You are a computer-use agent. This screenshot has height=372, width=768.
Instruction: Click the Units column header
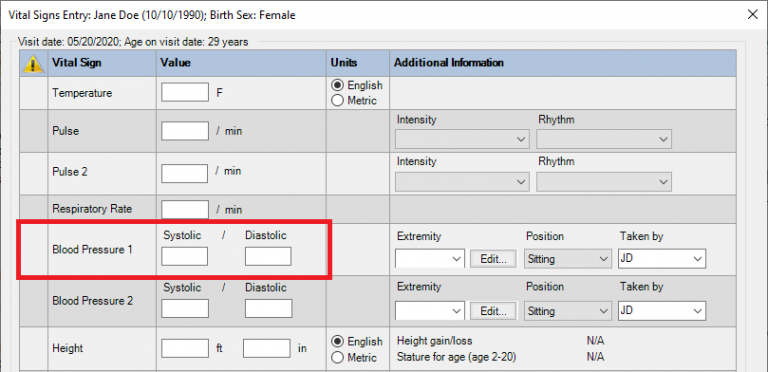click(x=358, y=63)
